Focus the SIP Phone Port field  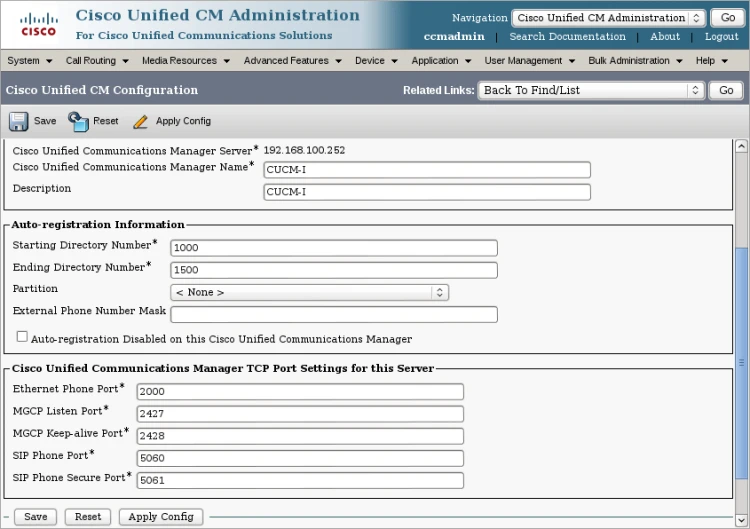point(300,458)
